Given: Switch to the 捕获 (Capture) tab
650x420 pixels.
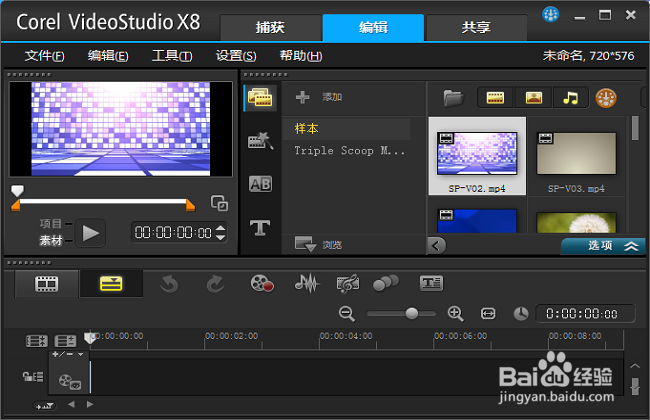Looking at the screenshot, I should (x=270, y=27).
